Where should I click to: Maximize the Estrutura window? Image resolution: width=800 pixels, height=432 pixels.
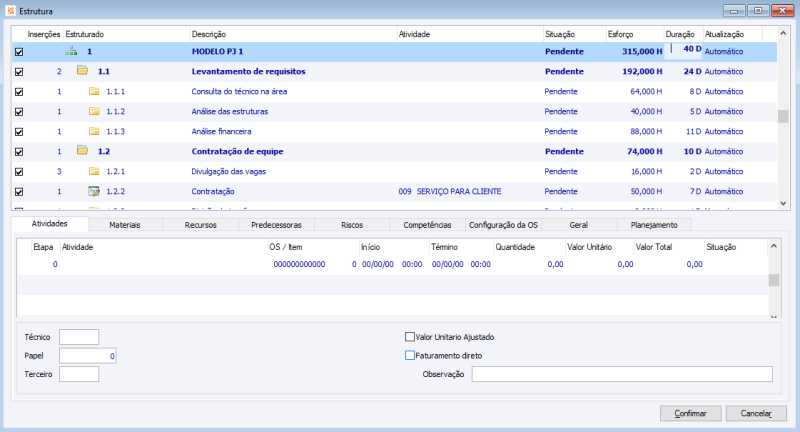click(758, 11)
